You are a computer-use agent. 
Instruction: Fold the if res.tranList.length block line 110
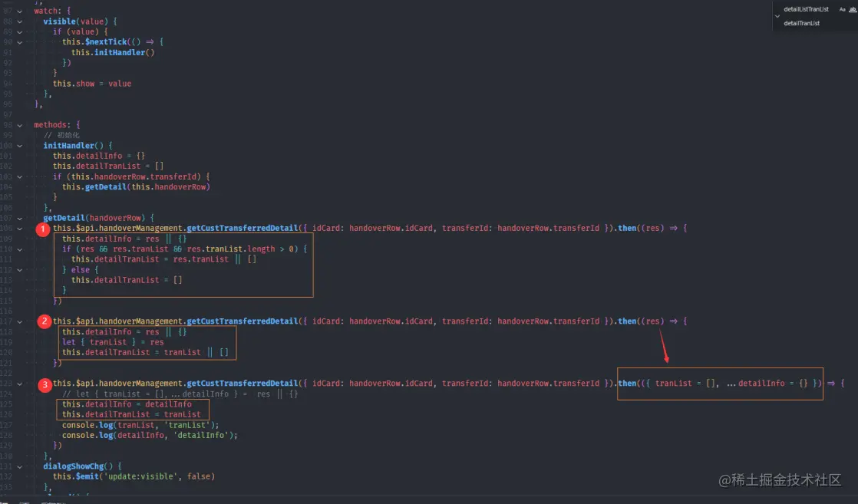point(20,249)
